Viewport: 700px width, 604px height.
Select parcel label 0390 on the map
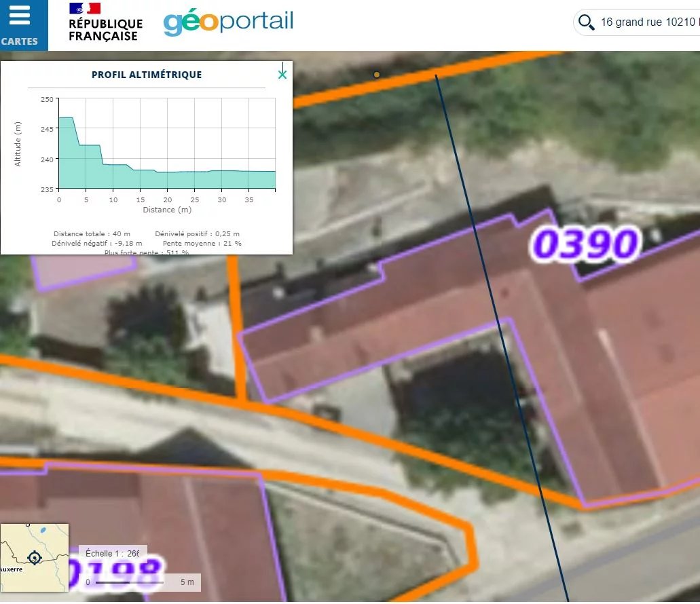pos(585,244)
